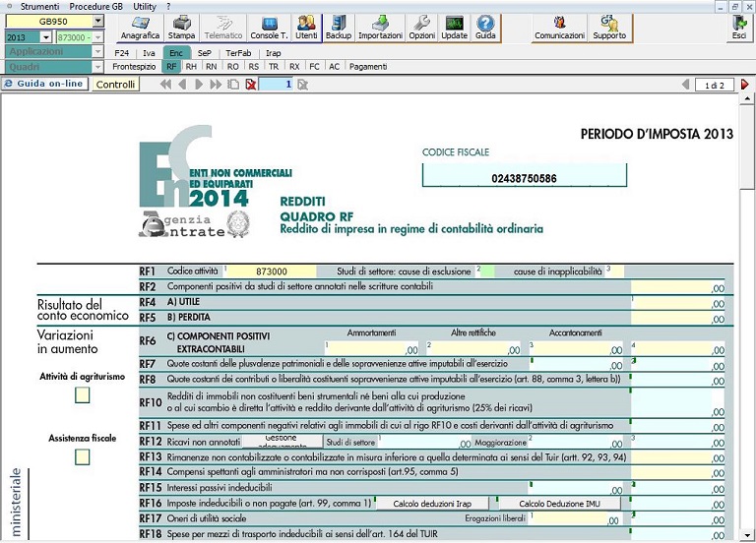Jump to last record double-right arrow
This screenshot has height=543, width=756.
pyautogui.click(x=216, y=85)
